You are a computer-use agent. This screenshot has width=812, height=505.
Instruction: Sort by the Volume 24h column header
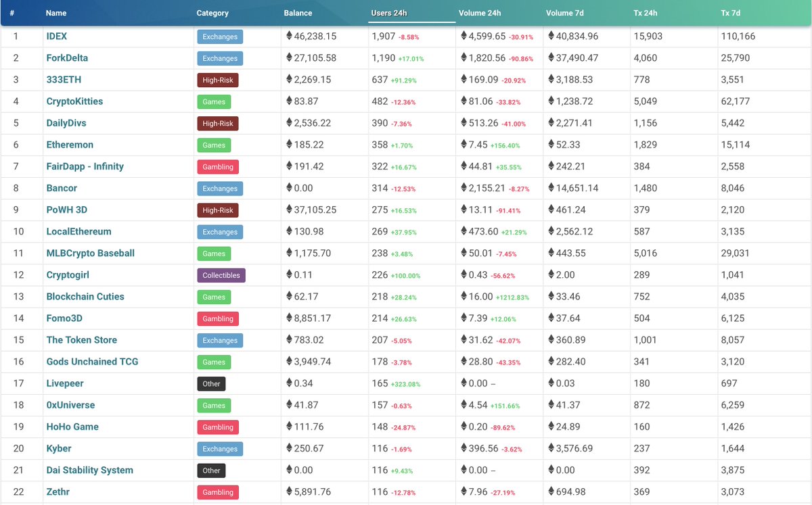(480, 13)
